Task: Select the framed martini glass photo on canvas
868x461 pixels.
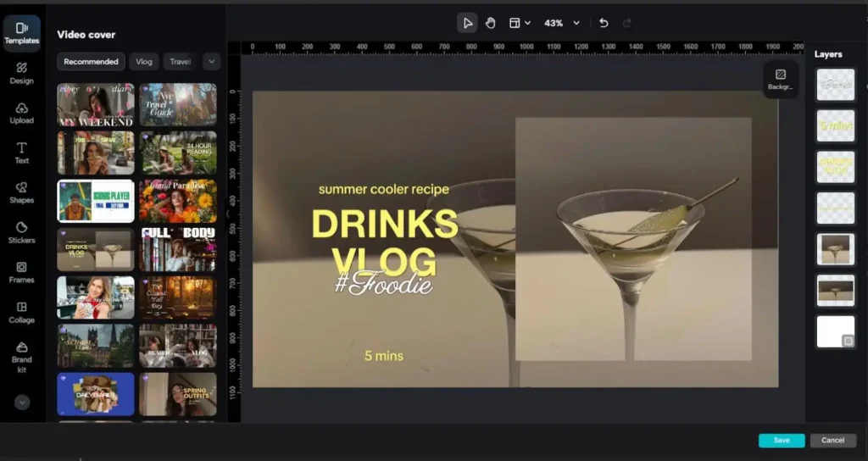Action: [633, 238]
